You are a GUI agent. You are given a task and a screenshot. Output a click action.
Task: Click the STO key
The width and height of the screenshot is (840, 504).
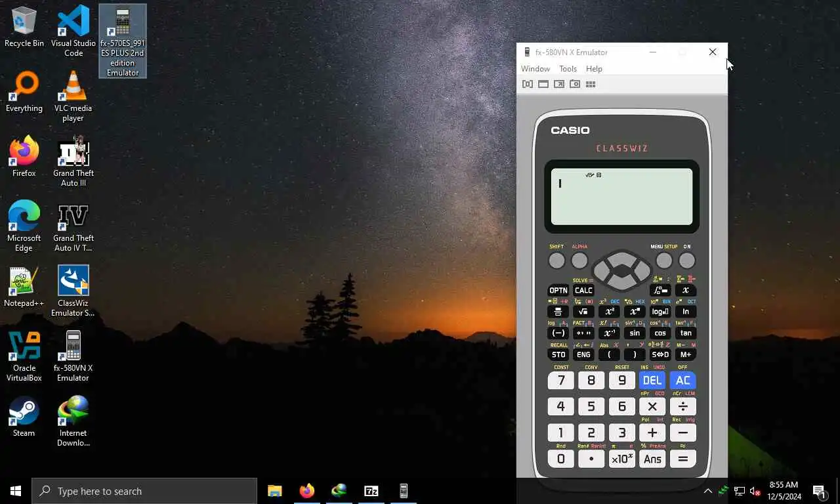tap(558, 354)
